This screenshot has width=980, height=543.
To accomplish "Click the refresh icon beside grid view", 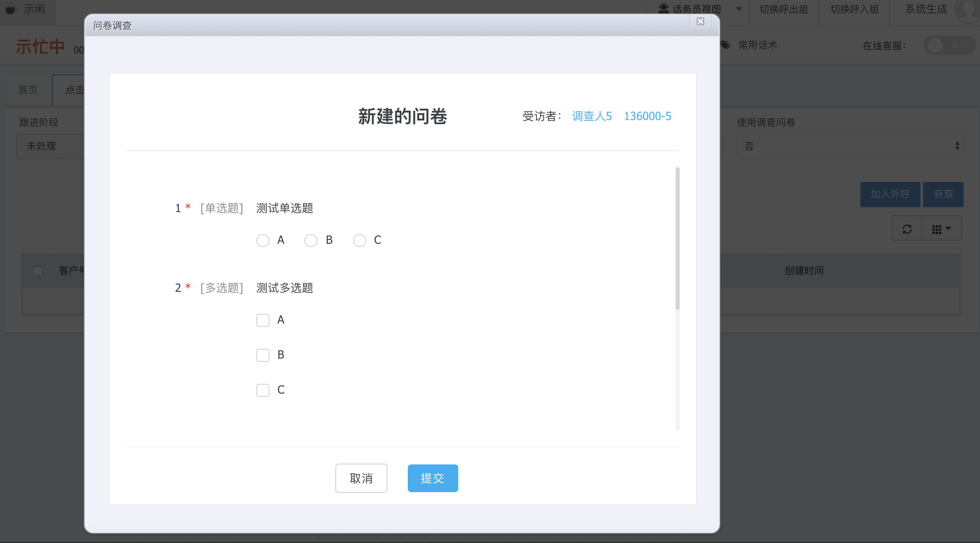I will 907,229.
